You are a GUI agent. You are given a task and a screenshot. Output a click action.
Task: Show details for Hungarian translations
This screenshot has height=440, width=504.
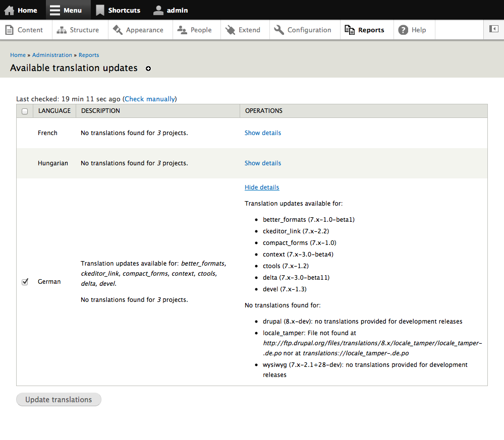click(x=262, y=163)
